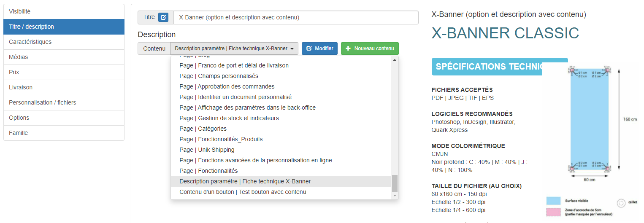The image size is (644, 223).
Task: Select the Livraison tab
Action: (x=64, y=87)
